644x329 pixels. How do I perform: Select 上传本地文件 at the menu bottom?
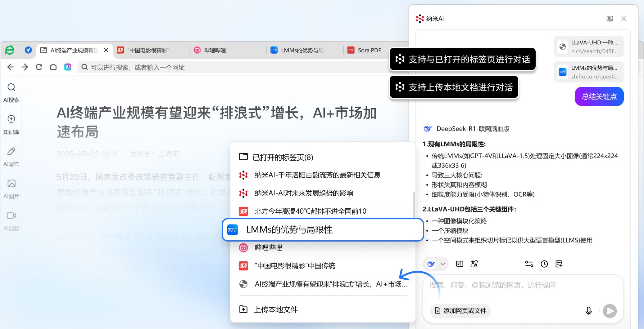(276, 309)
